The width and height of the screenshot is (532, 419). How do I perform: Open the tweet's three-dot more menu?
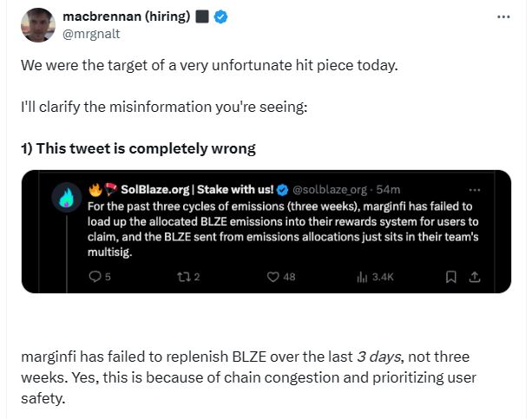503,16
